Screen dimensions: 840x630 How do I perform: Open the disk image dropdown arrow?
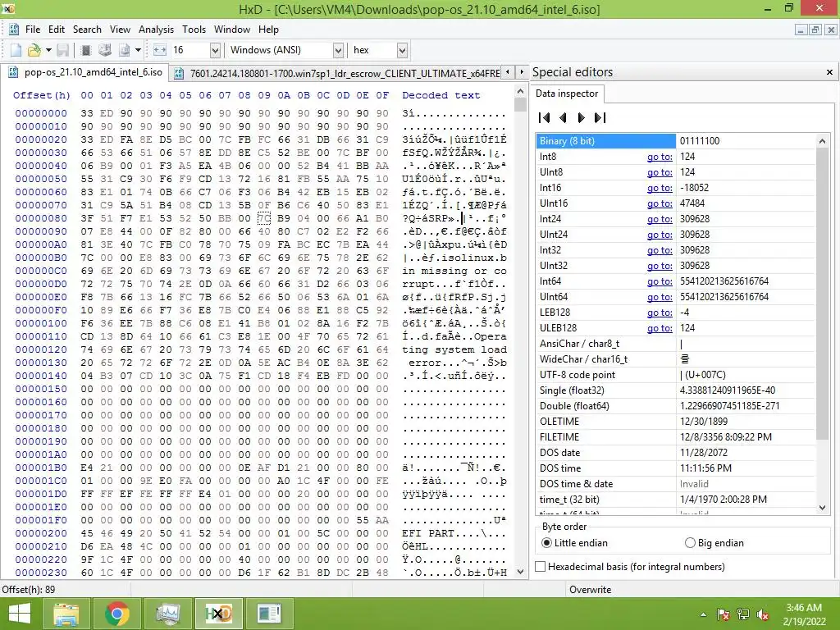click(138, 50)
